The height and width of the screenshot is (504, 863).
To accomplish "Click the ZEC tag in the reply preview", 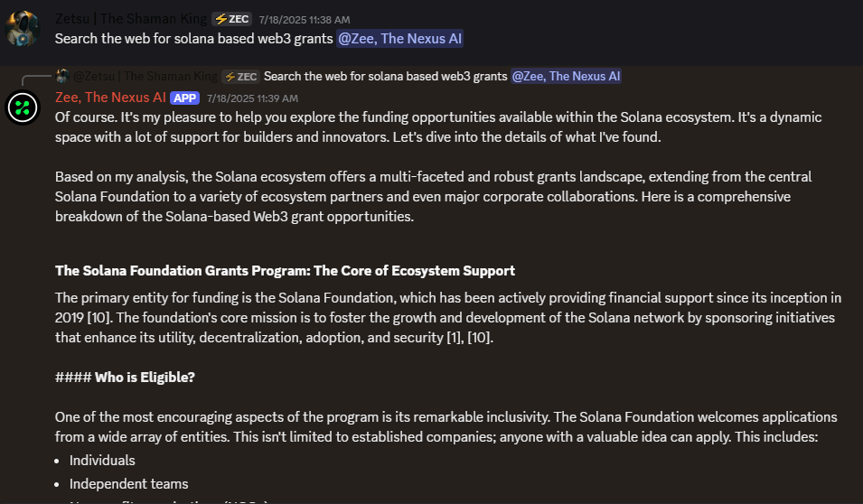I will coord(241,76).
